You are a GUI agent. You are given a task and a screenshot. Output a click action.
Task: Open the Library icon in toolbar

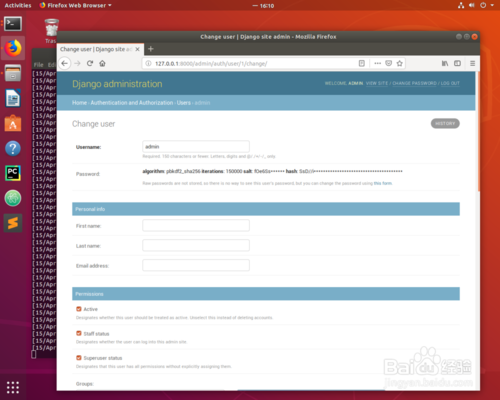(445, 63)
